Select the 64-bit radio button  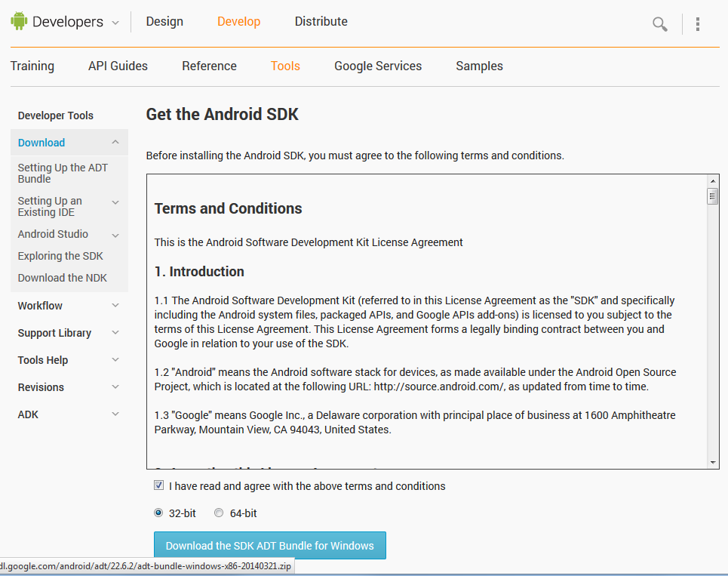(x=219, y=513)
